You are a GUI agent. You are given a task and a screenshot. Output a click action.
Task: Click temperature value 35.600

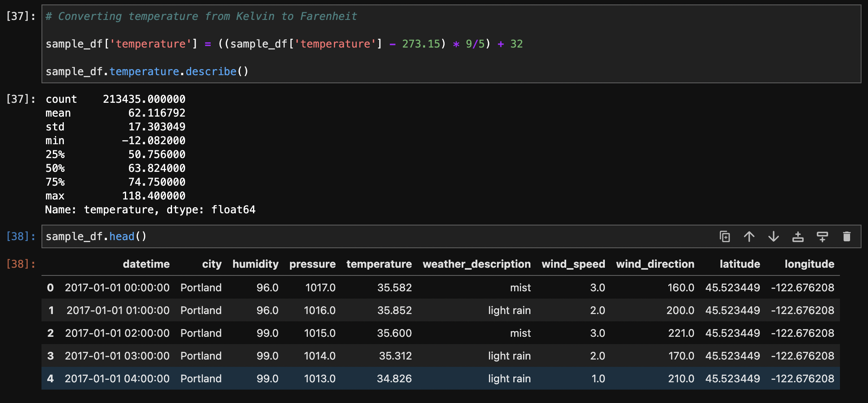click(395, 333)
